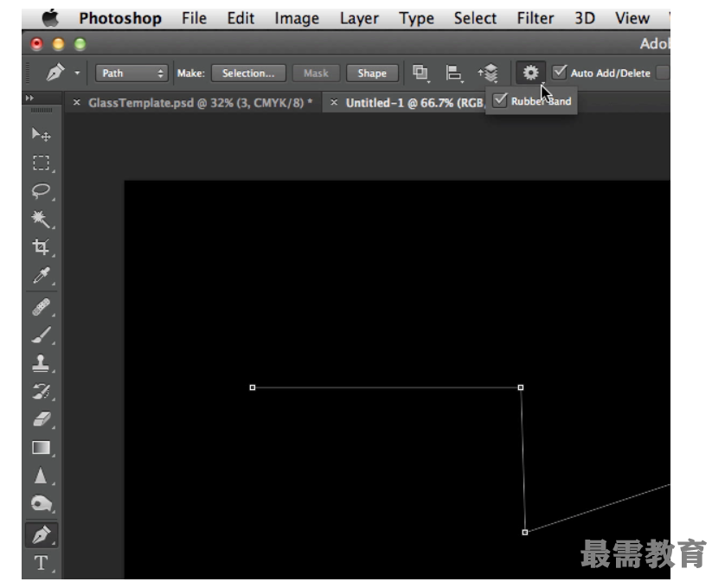Select the Crop tool
712x588 pixels.
[x=41, y=247]
